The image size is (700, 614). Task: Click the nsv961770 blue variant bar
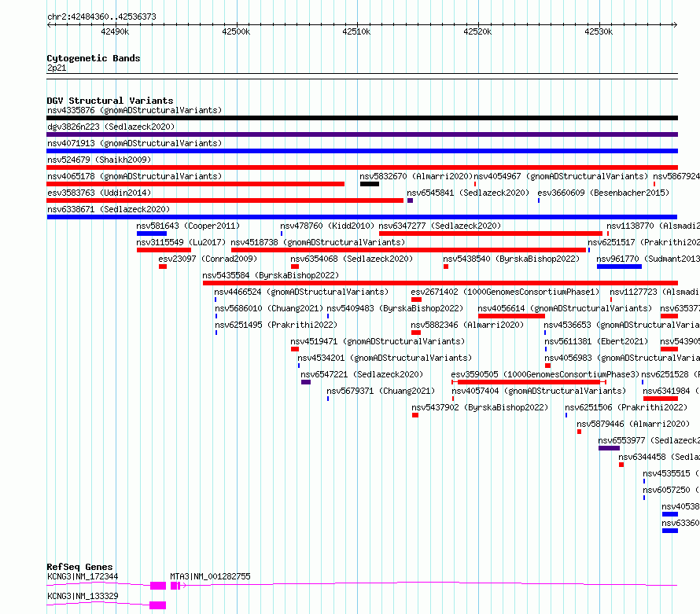click(619, 267)
